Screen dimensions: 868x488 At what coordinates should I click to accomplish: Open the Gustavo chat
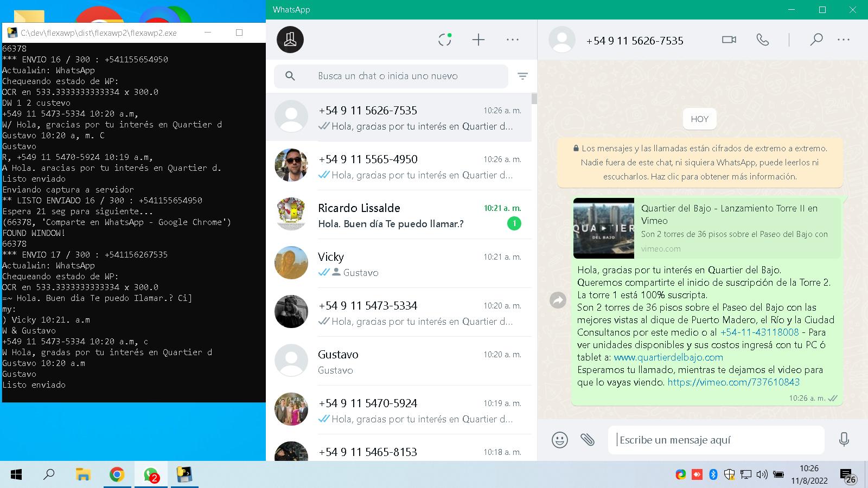tap(399, 361)
